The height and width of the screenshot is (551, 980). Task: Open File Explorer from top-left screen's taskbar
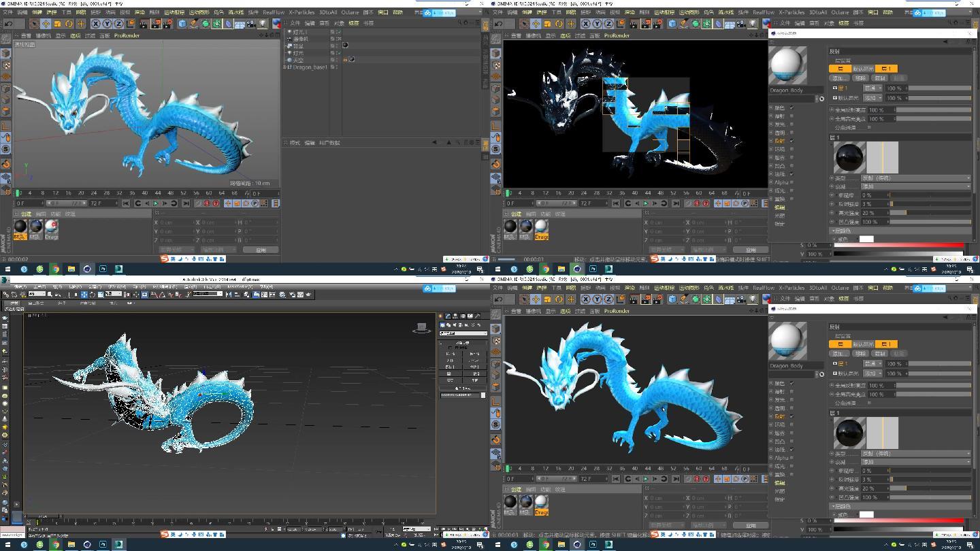(71, 269)
